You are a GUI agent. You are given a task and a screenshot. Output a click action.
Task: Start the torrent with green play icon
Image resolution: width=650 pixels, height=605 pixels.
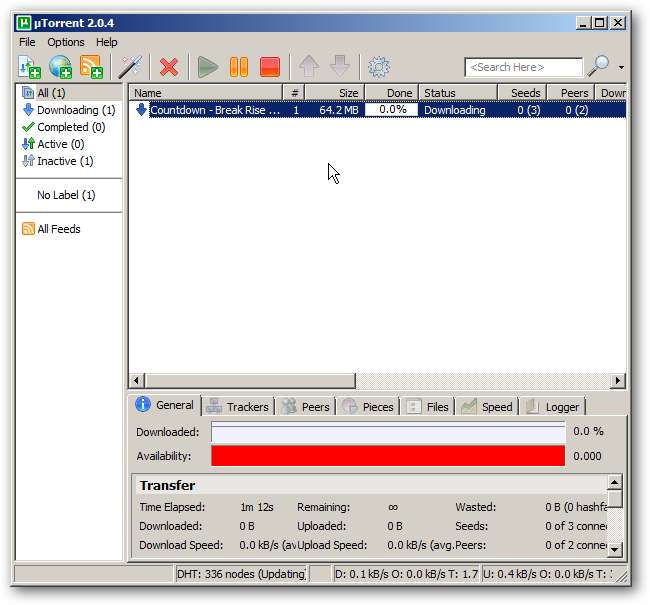[208, 67]
